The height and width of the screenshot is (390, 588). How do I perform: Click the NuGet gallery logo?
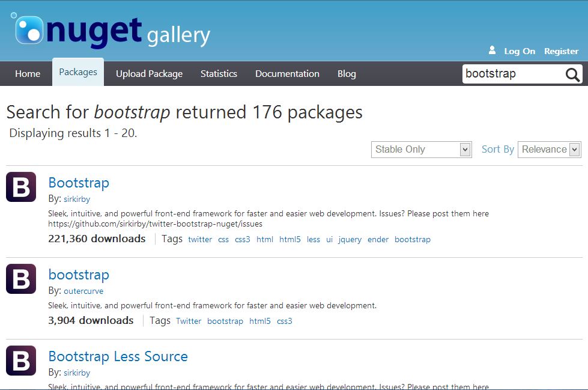pos(111,31)
